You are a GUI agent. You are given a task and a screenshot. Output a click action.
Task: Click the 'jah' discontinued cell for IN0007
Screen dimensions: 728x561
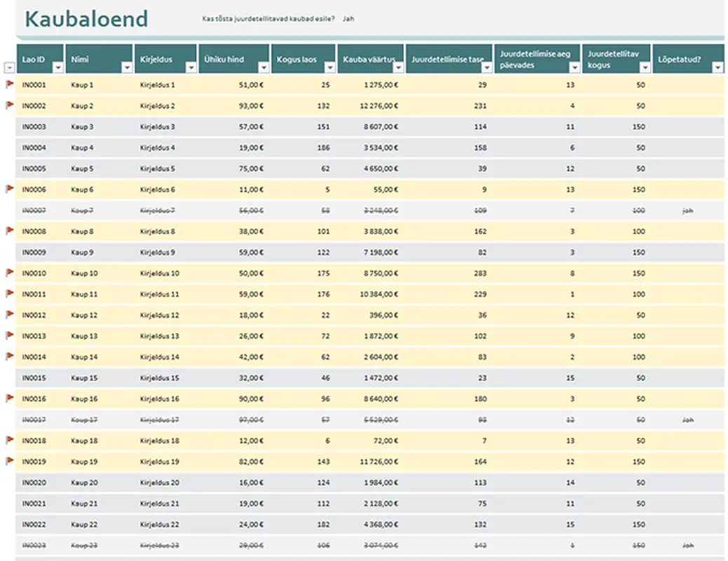click(x=687, y=210)
